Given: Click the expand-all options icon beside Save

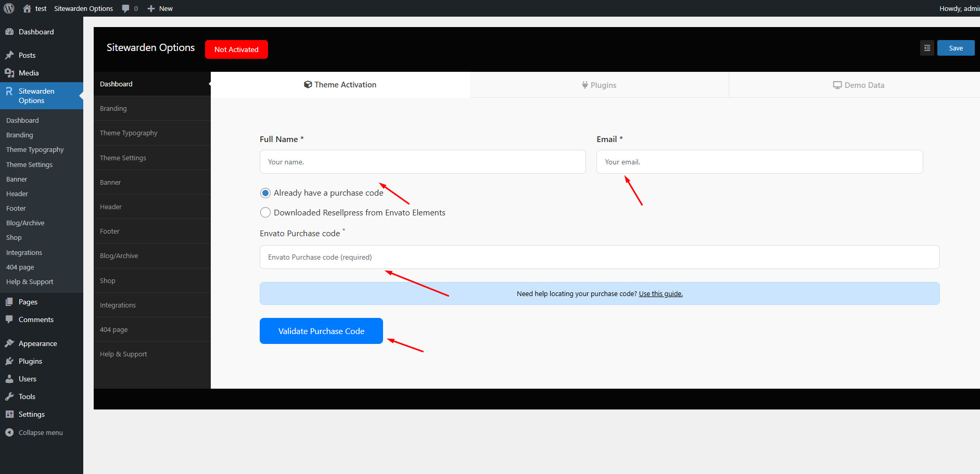Looking at the screenshot, I should pyautogui.click(x=927, y=48).
